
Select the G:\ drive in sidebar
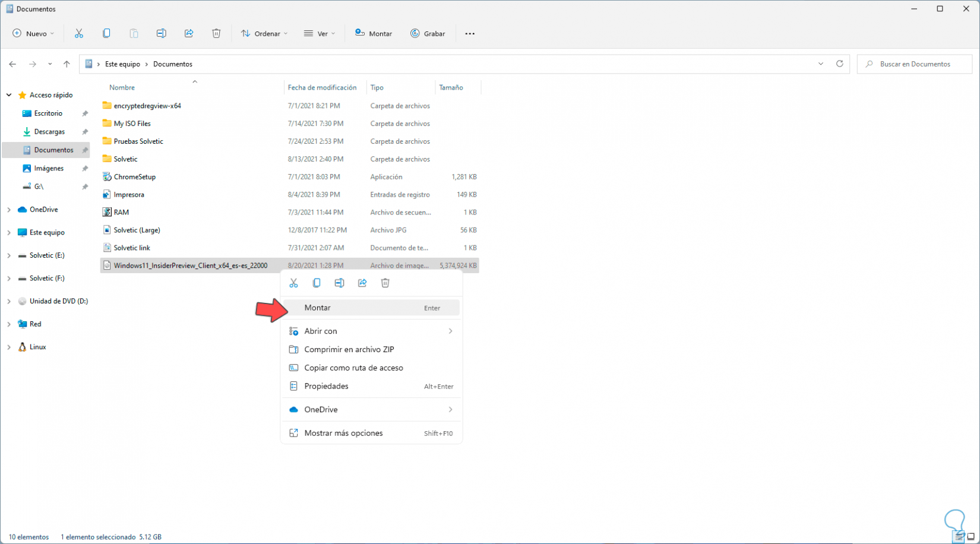pos(39,186)
